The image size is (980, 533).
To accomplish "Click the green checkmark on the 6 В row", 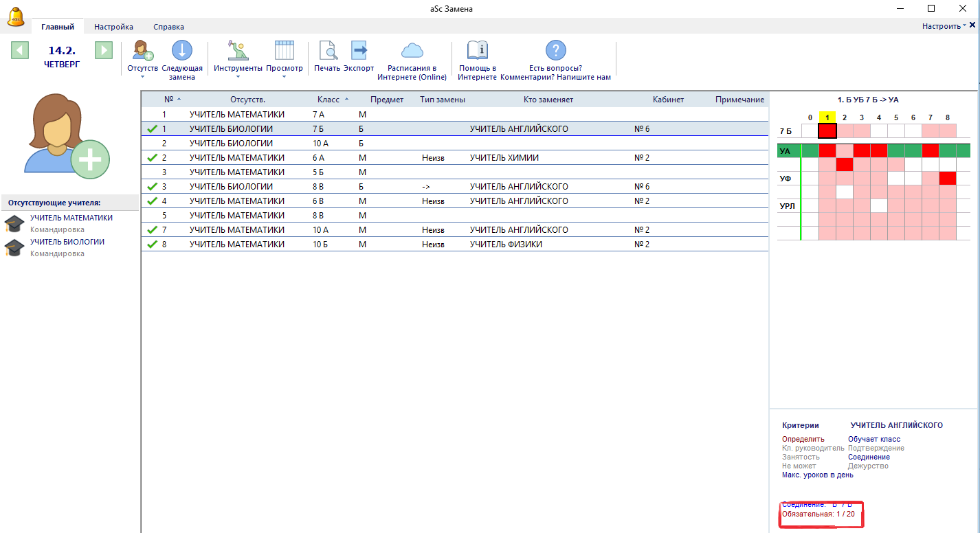I will 153,201.
